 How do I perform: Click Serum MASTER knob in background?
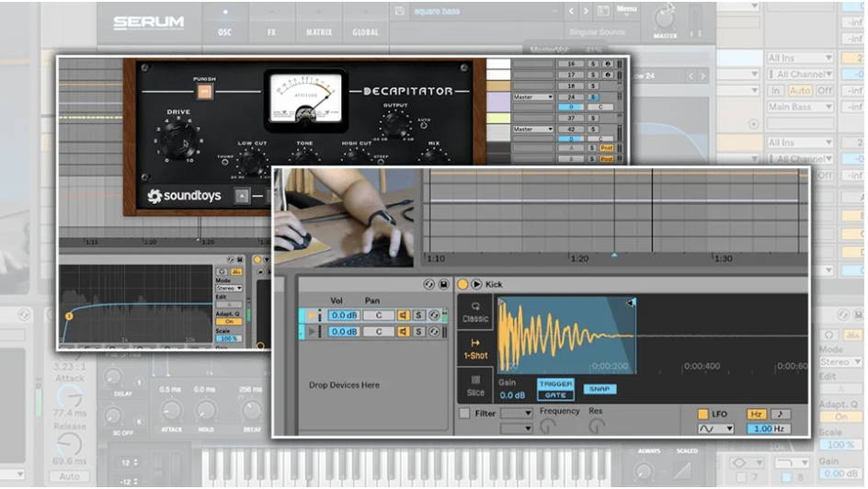(x=665, y=18)
